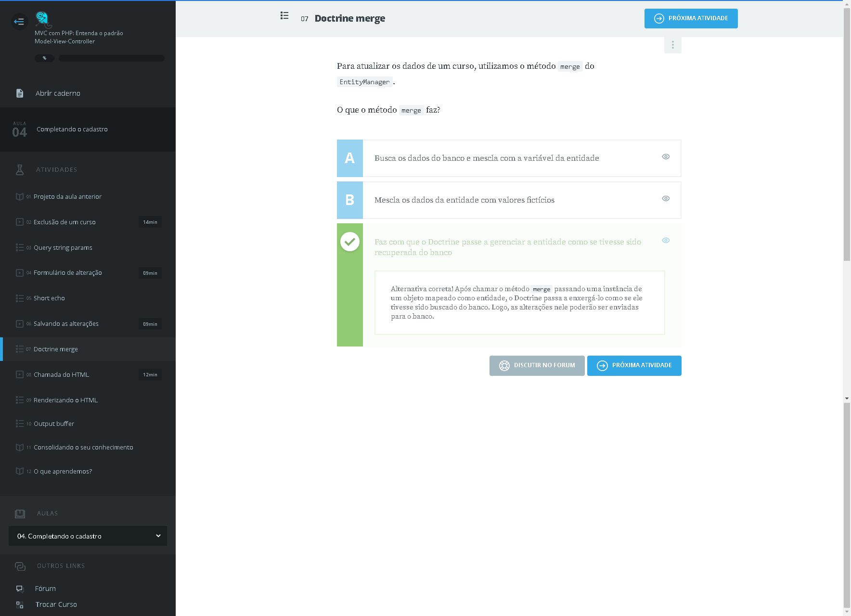This screenshot has width=851, height=616.
Task: Toggle eye icon on alternative A
Action: (666, 157)
